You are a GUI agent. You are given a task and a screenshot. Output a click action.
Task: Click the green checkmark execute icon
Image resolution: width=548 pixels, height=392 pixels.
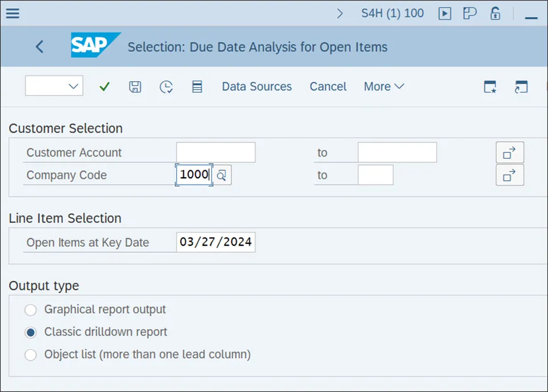(x=104, y=87)
